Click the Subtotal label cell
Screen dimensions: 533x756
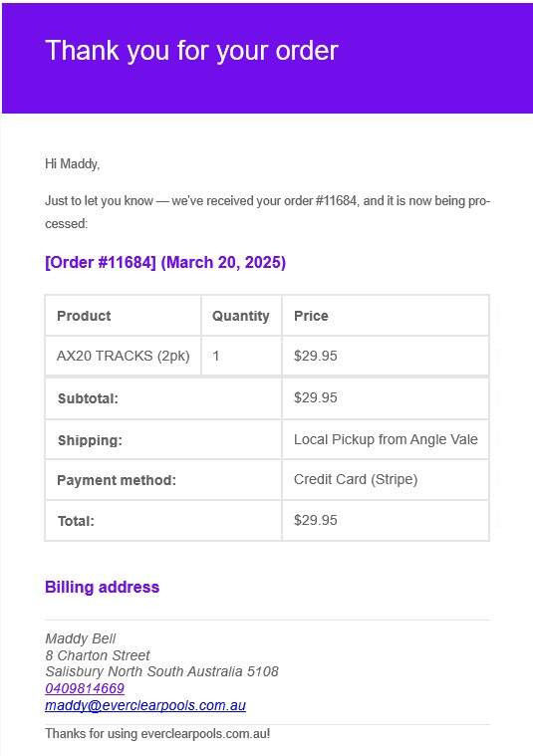(x=163, y=398)
